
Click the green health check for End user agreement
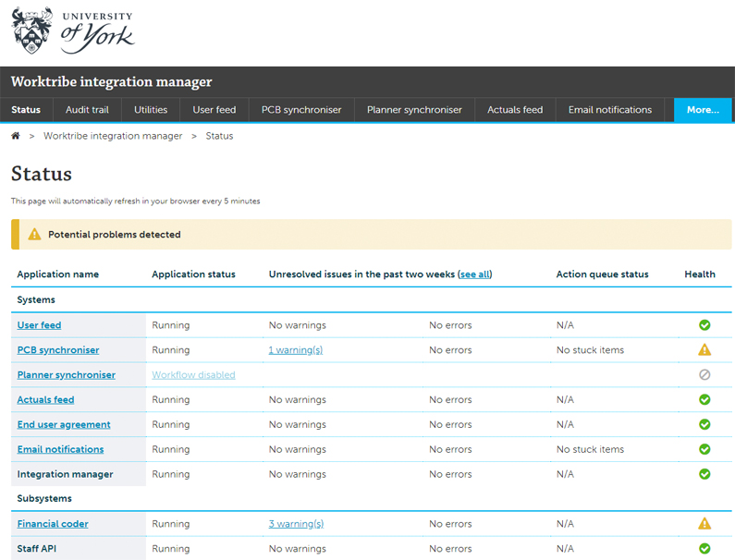point(704,424)
